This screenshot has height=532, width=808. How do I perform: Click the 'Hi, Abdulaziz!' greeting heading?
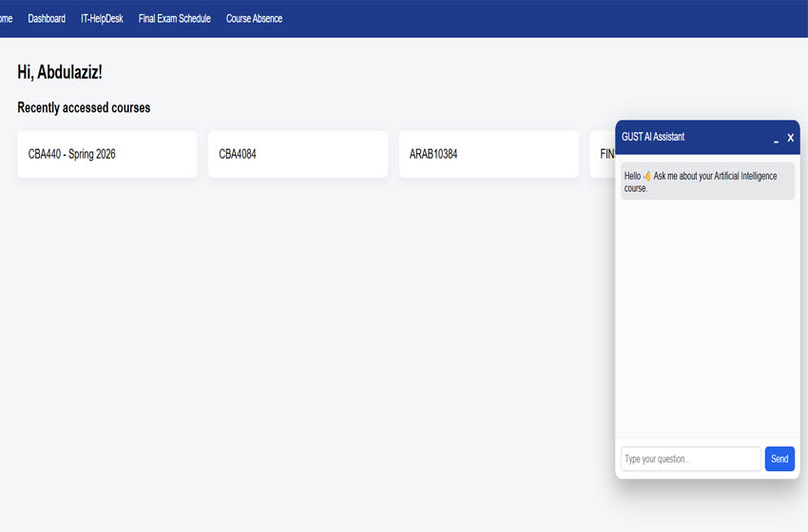[60, 72]
